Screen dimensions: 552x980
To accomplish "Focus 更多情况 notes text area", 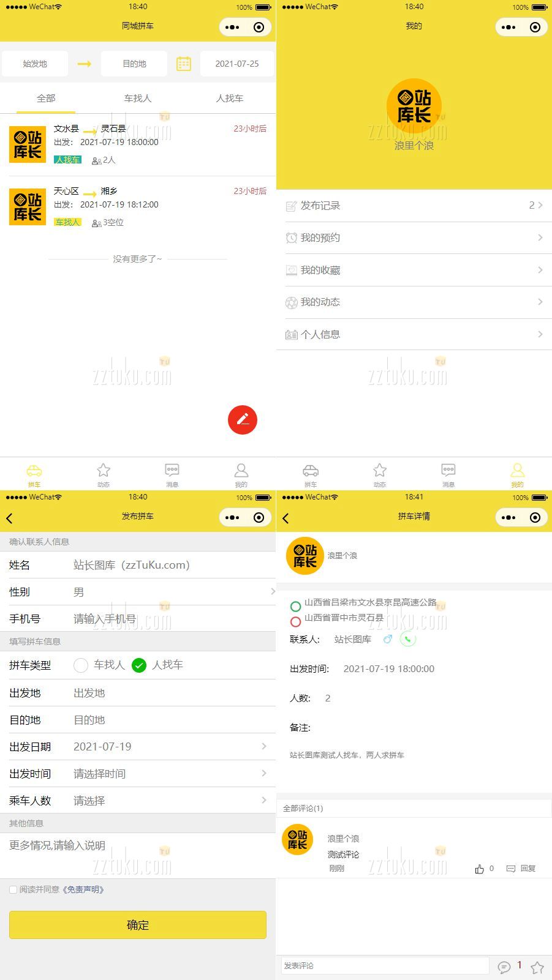I will pos(138,855).
